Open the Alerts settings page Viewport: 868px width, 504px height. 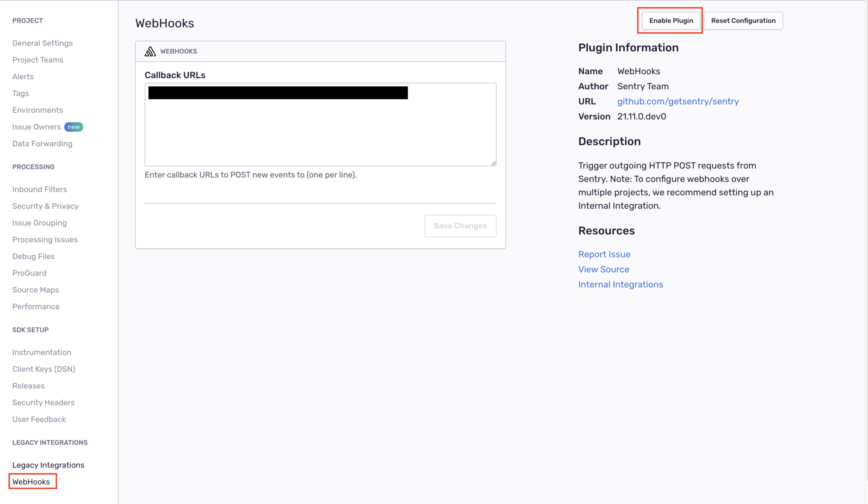click(x=23, y=77)
